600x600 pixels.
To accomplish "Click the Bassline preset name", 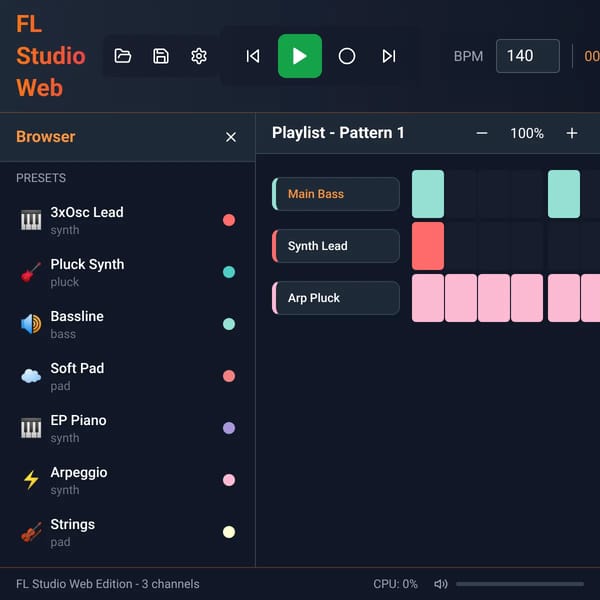I will [x=77, y=316].
